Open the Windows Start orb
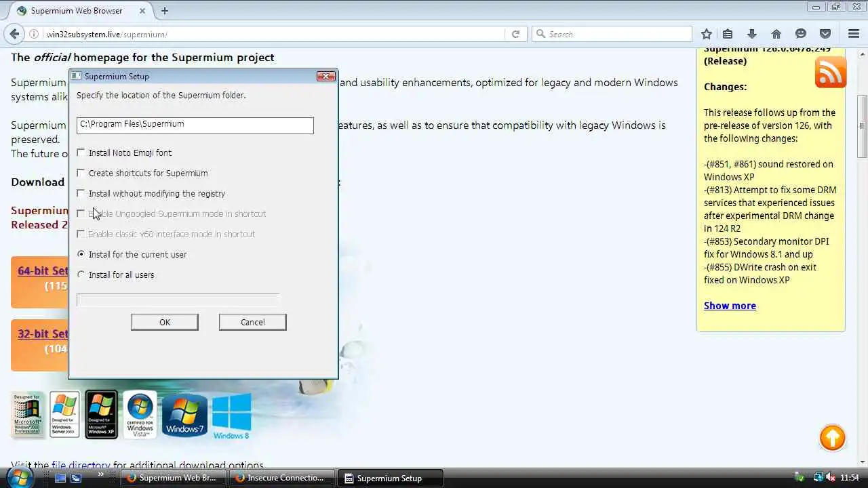 (x=20, y=477)
